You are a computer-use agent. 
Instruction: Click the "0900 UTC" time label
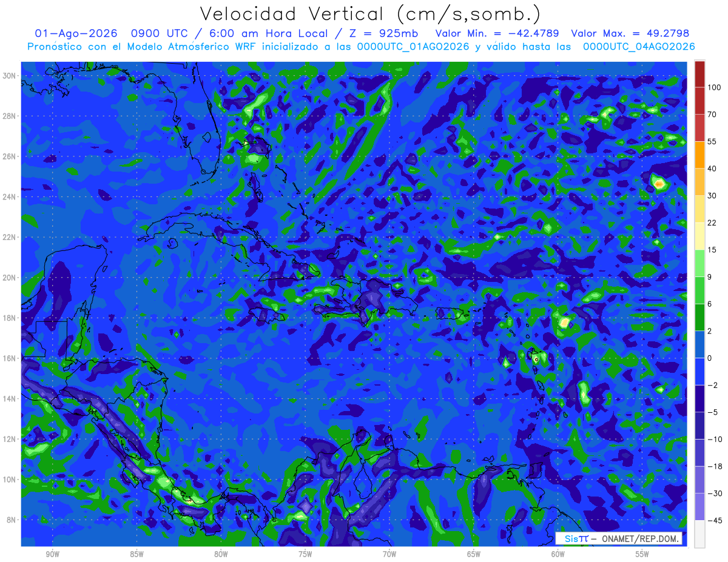[x=160, y=33]
